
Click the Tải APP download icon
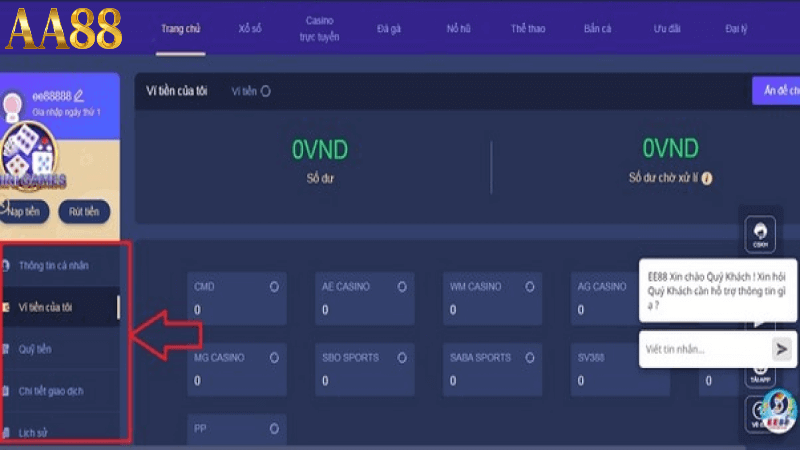point(760,377)
